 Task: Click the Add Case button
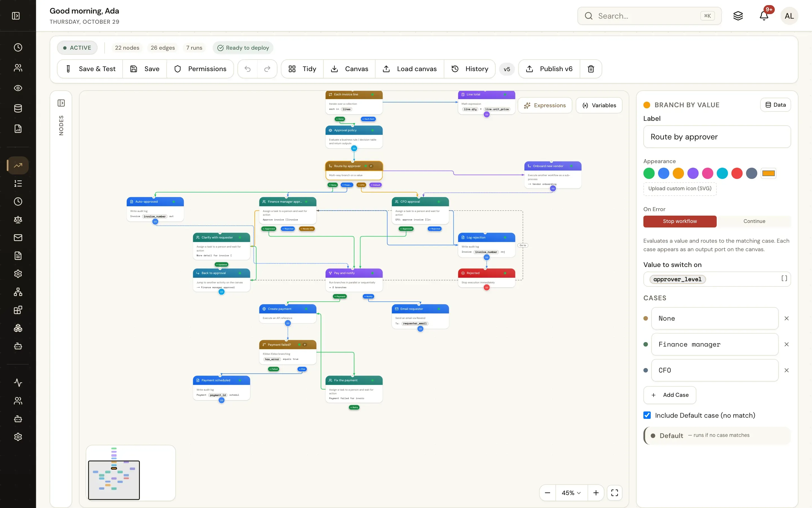pyautogui.click(x=670, y=395)
